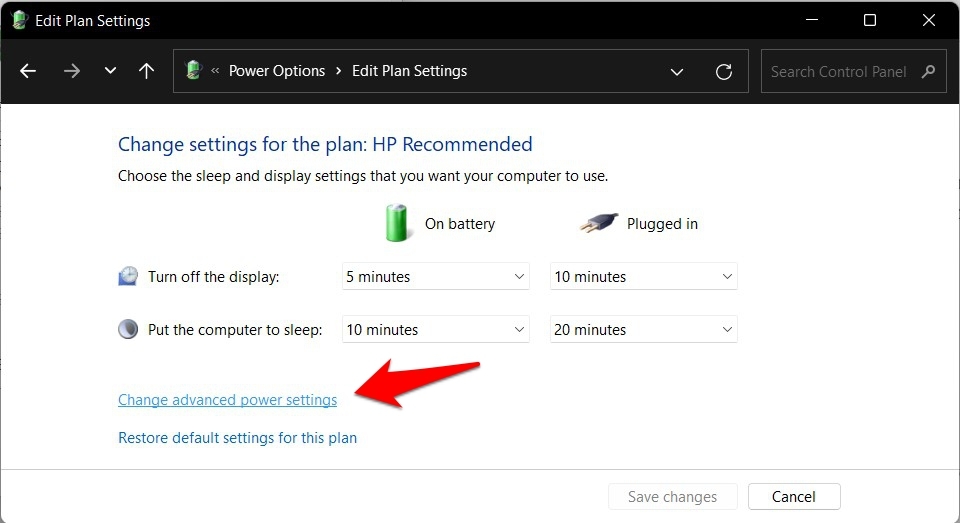Click the Save changes button
Viewport: 960px width, 523px height.
click(672, 497)
